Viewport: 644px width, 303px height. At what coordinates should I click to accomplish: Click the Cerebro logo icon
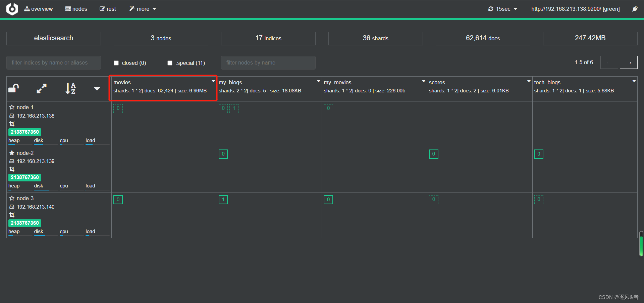tap(12, 9)
